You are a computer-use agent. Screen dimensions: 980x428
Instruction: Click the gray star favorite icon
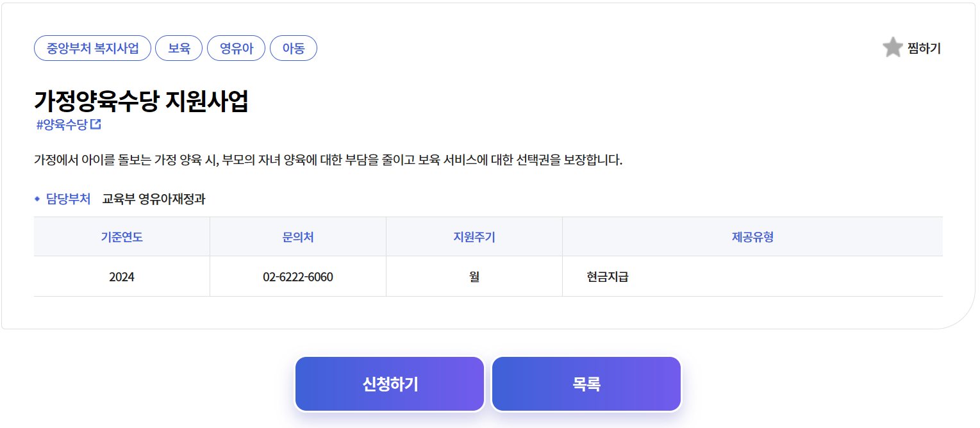892,47
